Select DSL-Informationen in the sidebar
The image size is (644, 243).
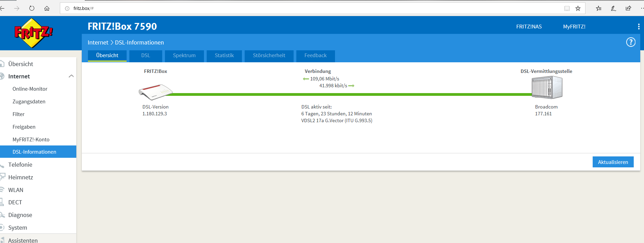38,152
